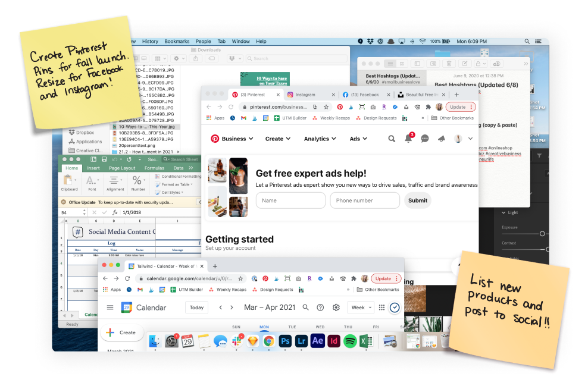Open Other Bookmarks folder in Calendar window
Viewport: 588px width, 389px height.
coord(378,290)
